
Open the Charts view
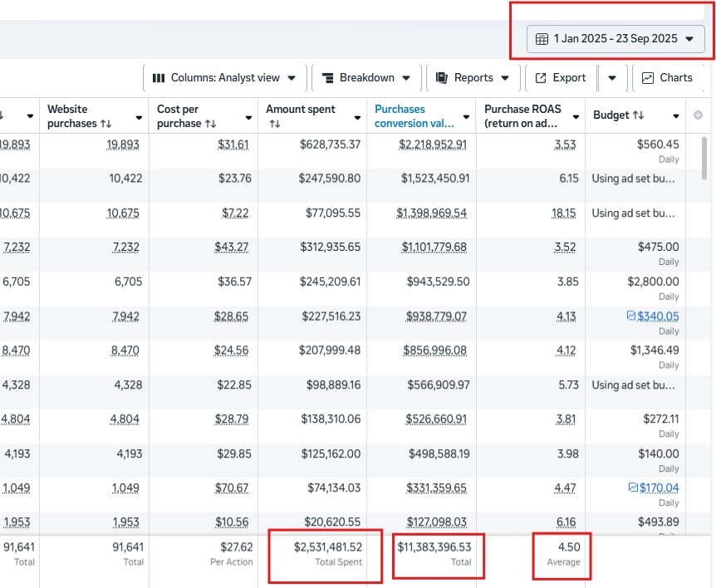click(668, 78)
